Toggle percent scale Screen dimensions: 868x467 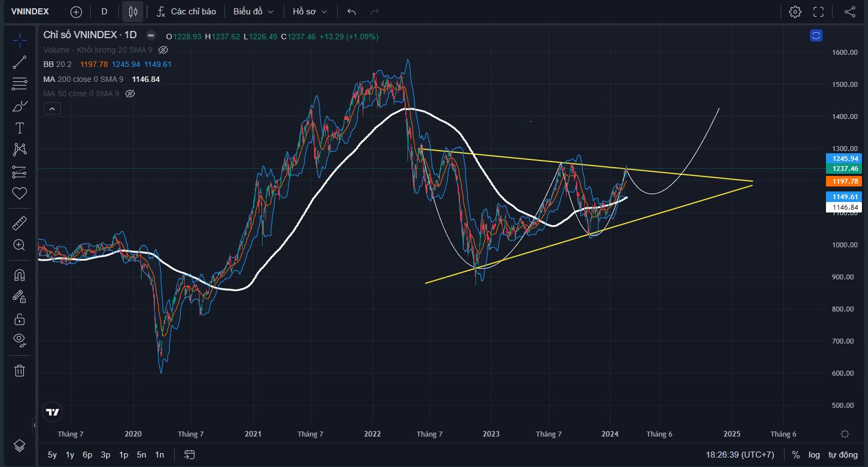pos(796,455)
